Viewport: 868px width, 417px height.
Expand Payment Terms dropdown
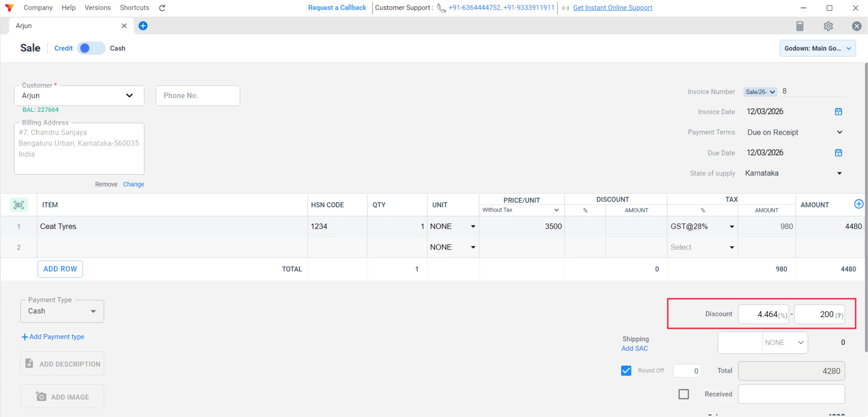(839, 132)
